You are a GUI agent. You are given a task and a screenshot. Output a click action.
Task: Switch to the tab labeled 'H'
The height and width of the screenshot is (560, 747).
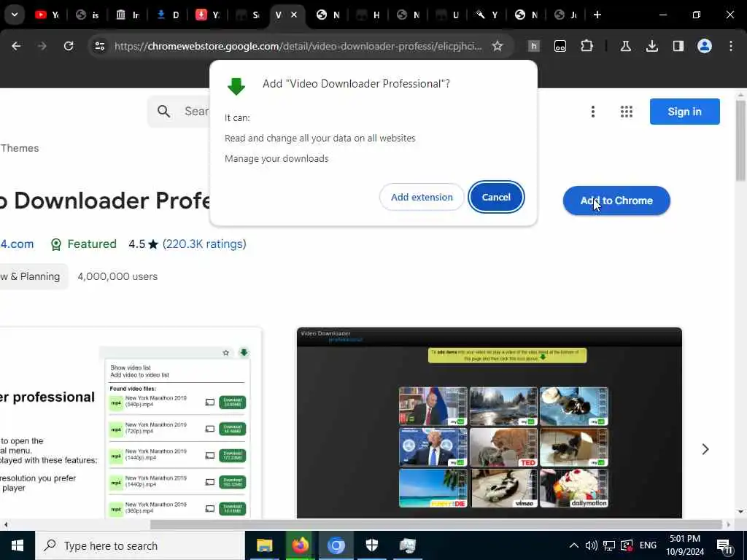coord(368,15)
